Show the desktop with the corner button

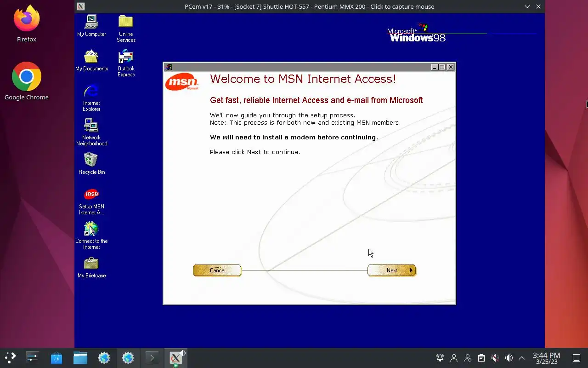click(577, 358)
